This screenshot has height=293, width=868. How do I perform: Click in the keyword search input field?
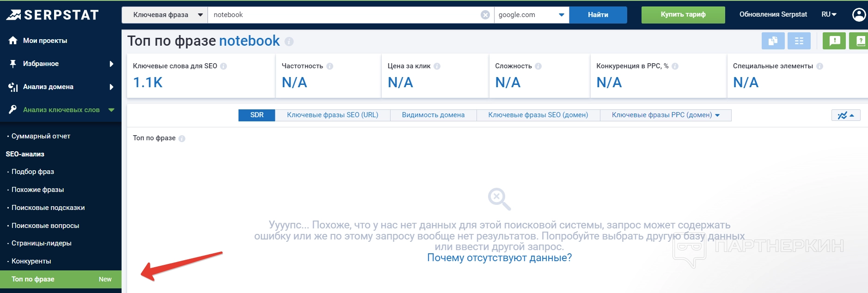[342, 15]
